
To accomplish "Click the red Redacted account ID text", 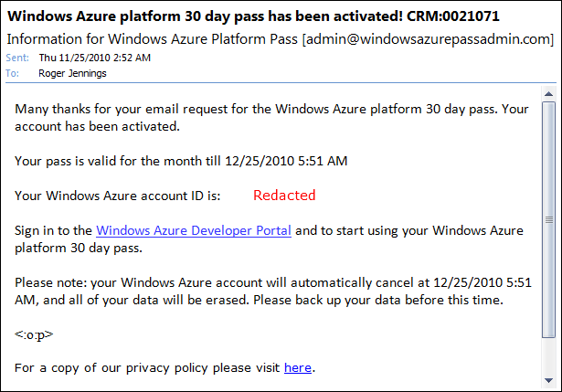I will click(x=284, y=195).
